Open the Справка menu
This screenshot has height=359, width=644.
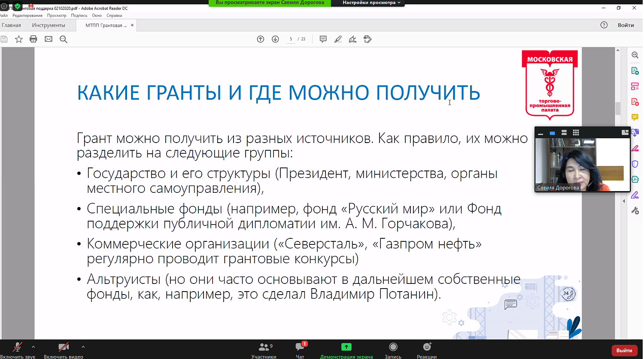click(x=114, y=15)
